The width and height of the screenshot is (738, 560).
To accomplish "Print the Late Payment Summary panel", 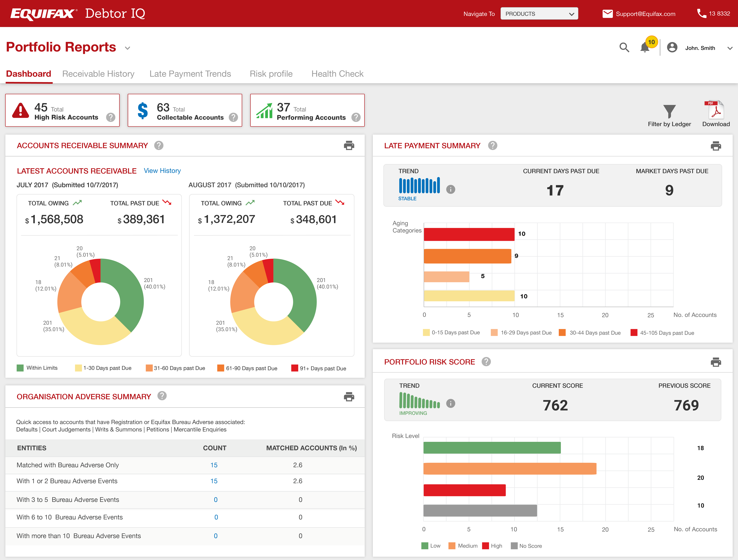I will coord(716,146).
